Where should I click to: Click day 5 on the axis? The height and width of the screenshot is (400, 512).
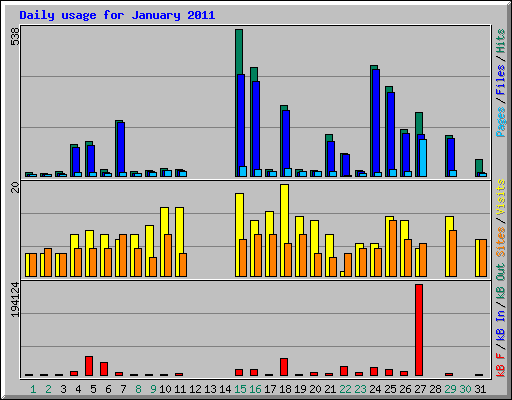[x=93, y=389]
